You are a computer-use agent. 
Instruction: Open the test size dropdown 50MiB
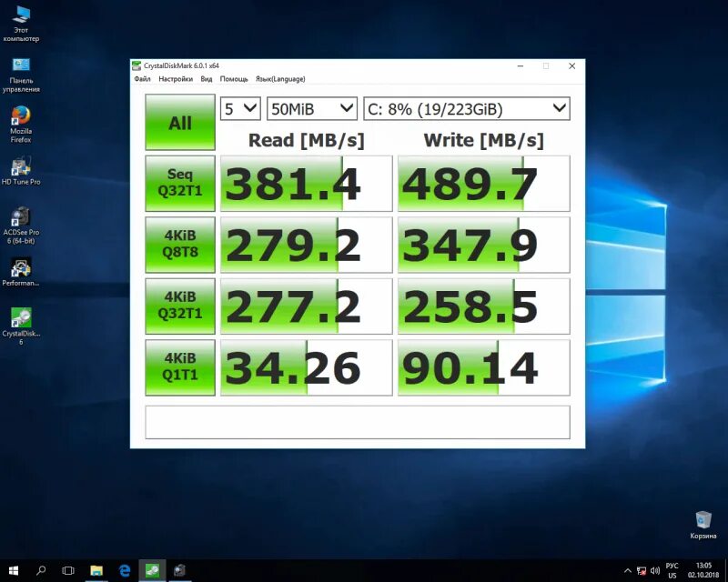(312, 108)
